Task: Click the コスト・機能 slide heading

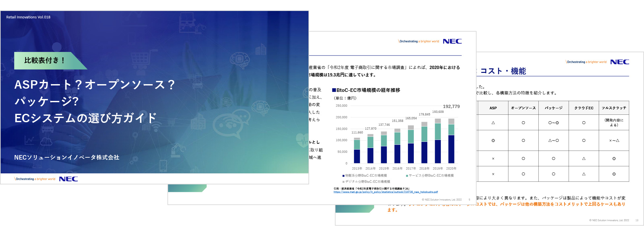Action: coord(503,71)
